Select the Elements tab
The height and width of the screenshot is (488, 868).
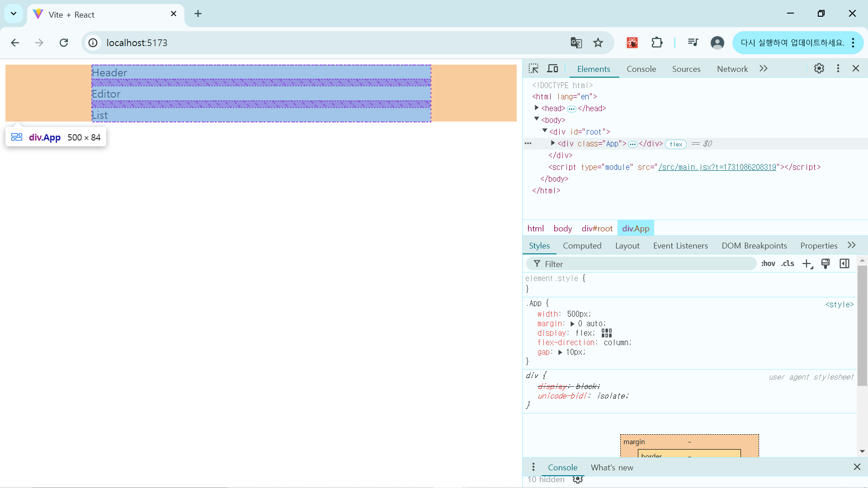tap(594, 69)
